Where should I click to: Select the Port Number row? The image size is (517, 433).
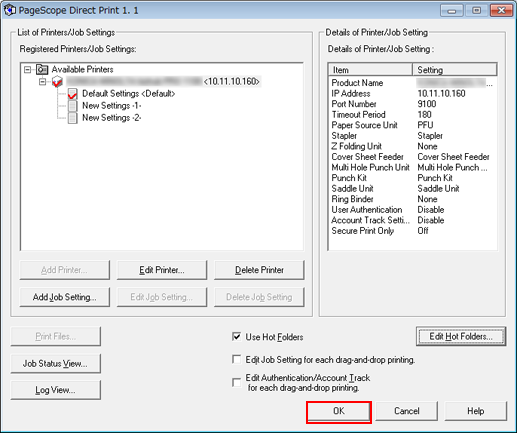(x=412, y=104)
